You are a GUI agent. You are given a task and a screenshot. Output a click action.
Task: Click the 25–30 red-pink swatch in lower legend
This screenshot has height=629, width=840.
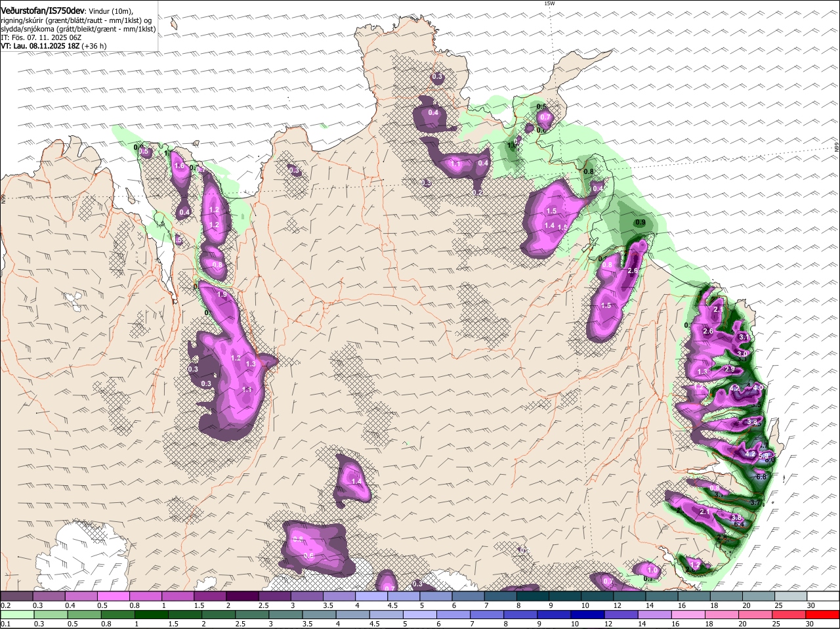tap(790, 614)
